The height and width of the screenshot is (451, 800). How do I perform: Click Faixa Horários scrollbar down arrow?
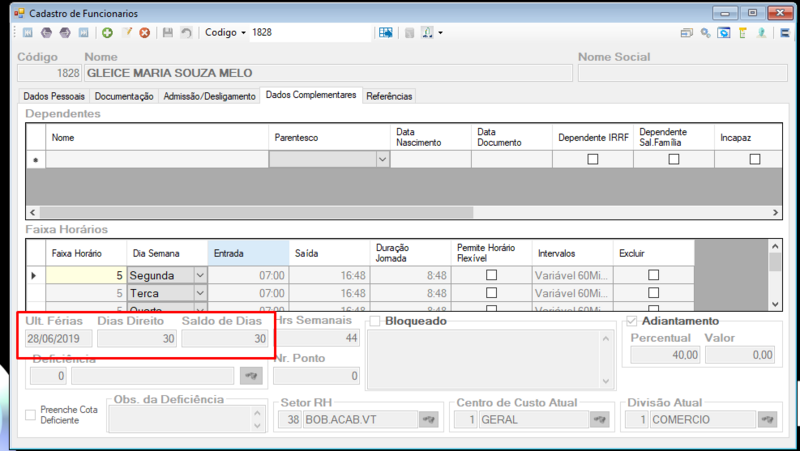pyautogui.click(x=775, y=304)
